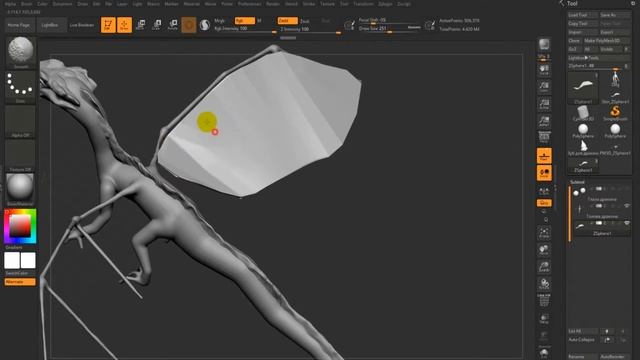Toggle the Gizmo 3D icon

point(189,25)
